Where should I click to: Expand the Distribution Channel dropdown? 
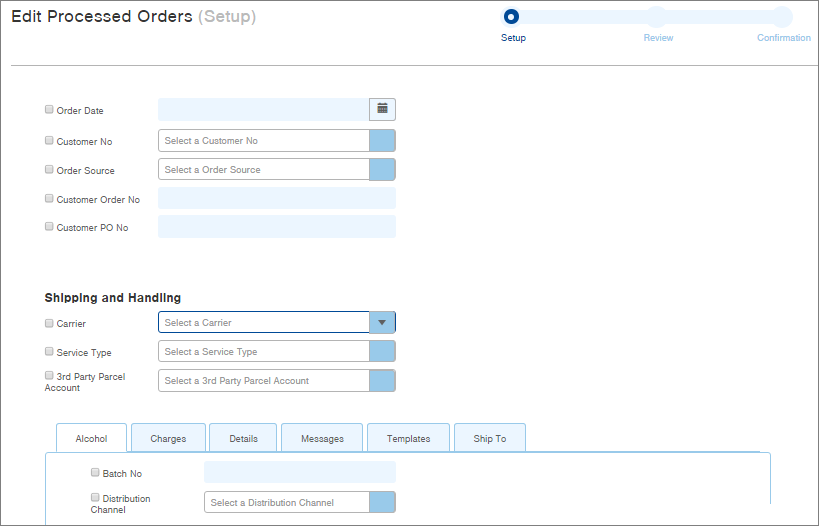tap(382, 502)
